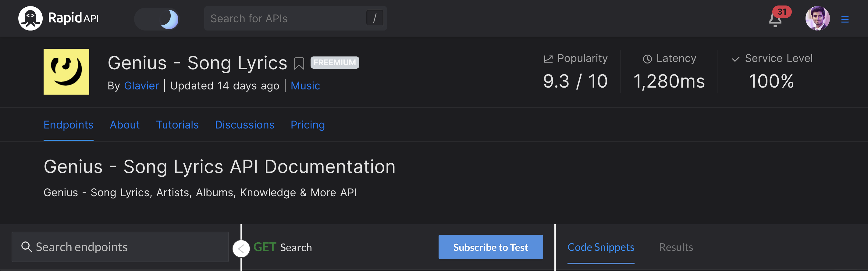Click the slash shortcut key badge
The image size is (868, 271).
[x=374, y=18]
